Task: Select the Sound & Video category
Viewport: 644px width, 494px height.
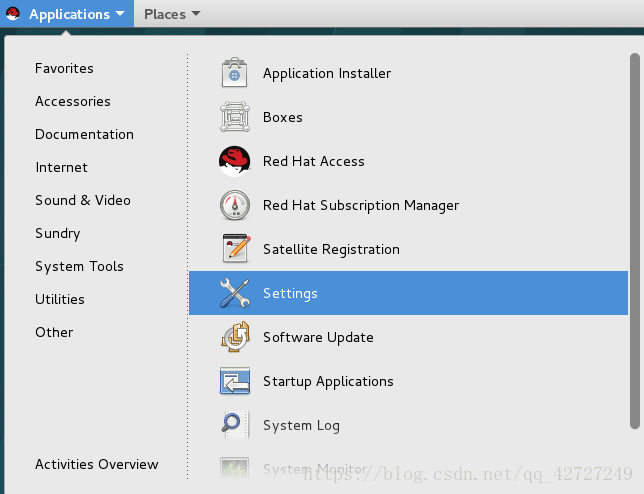Action: point(83,200)
